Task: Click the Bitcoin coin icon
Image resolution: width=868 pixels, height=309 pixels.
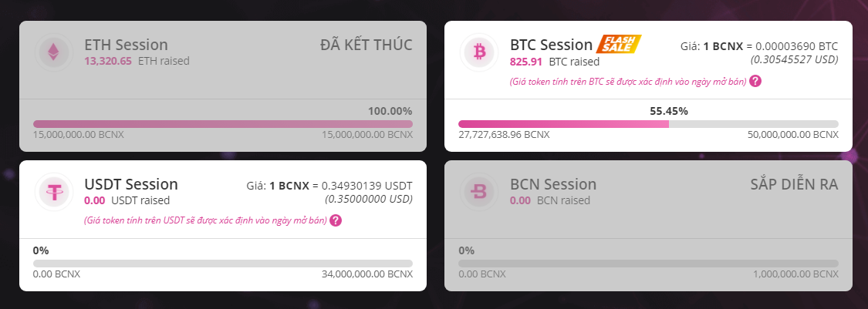Action: pyautogui.click(x=479, y=52)
